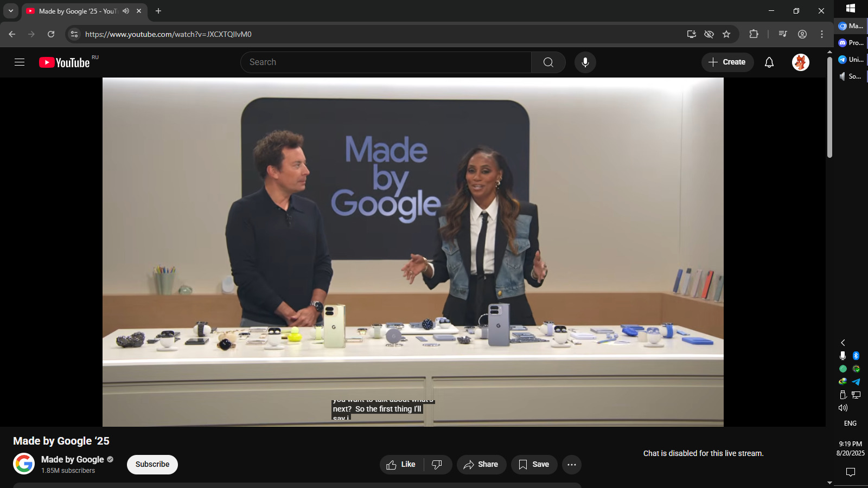
Task: Go forward in browser history
Action: click(31, 34)
